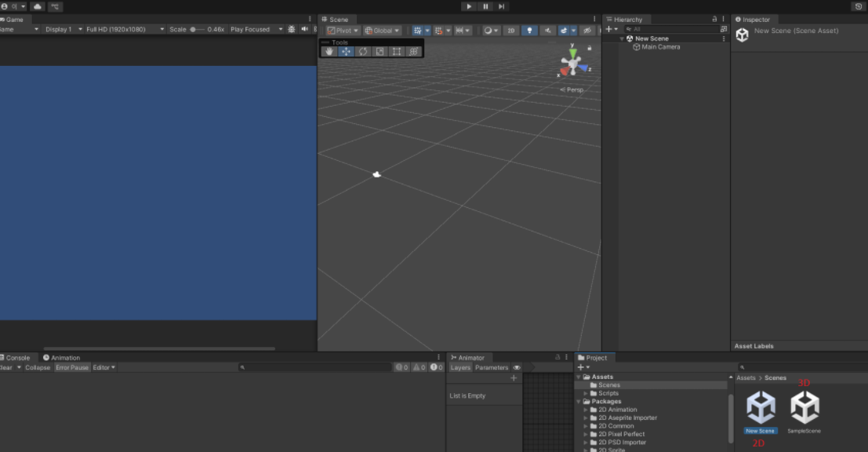Click the SampleScene asset thumbnail
Viewport: 868px width, 452px height.
pos(804,407)
